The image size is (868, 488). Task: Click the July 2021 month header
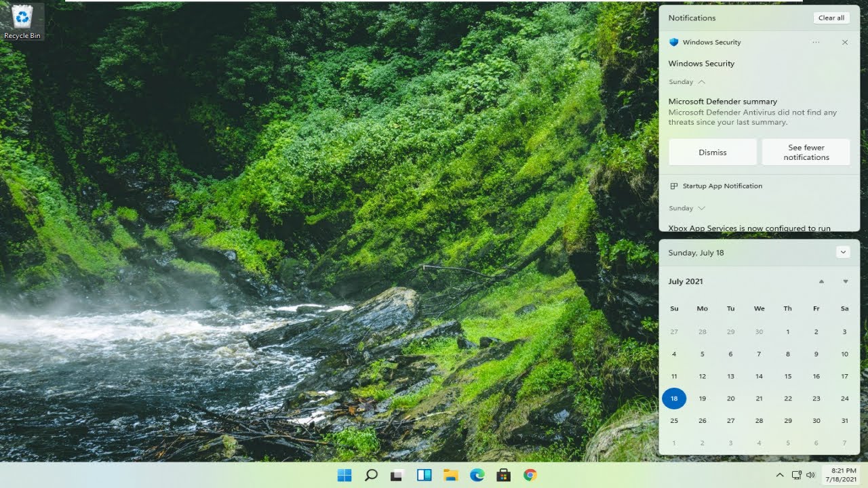coord(686,281)
